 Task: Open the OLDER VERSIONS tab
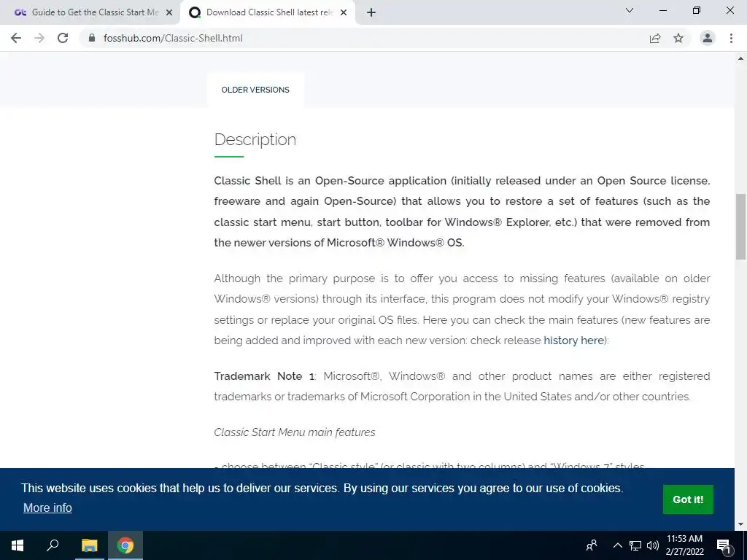pos(255,90)
